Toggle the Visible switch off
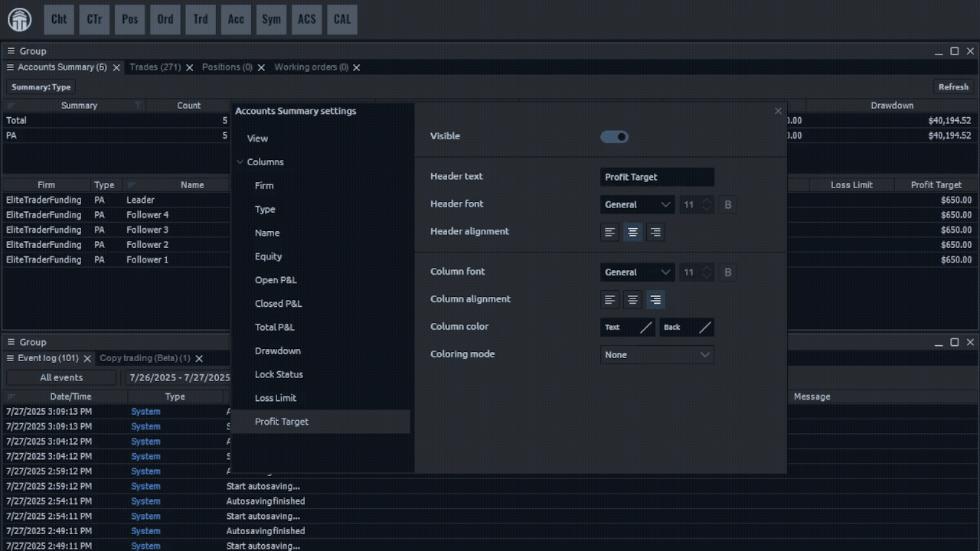The width and height of the screenshot is (980, 551). click(614, 137)
